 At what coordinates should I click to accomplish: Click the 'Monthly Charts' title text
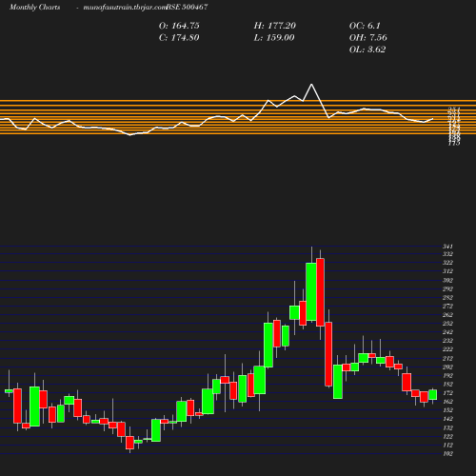[x=34, y=8]
